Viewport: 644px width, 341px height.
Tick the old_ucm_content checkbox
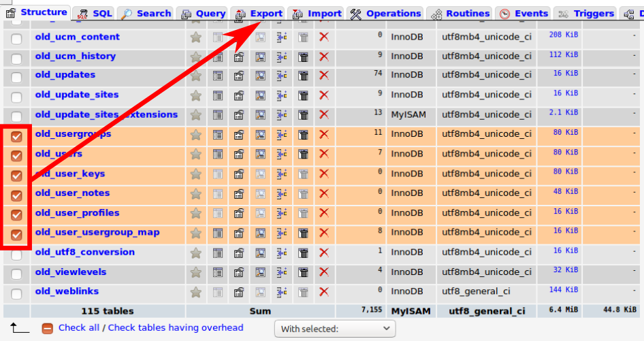[17, 39]
